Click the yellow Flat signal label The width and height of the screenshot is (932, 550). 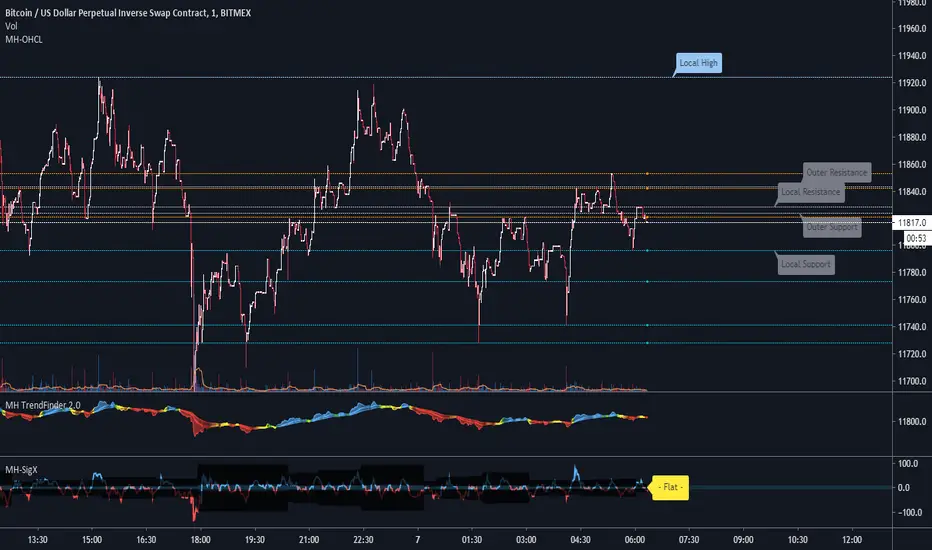[x=671, y=488]
